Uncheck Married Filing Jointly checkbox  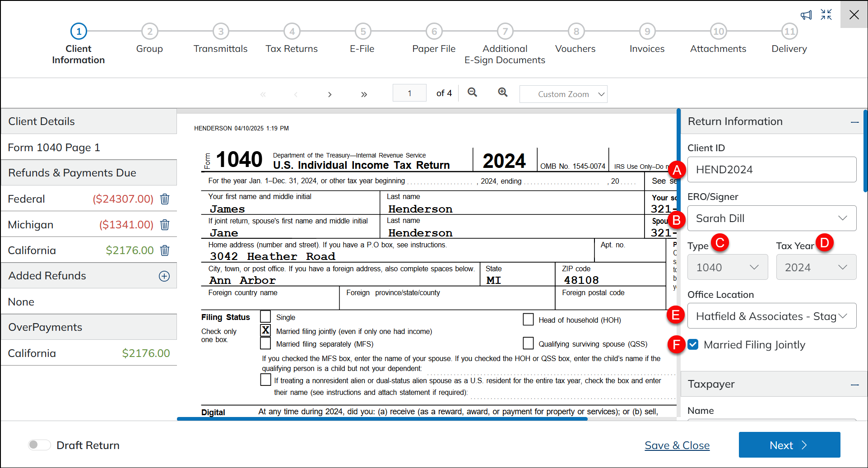[x=693, y=345]
